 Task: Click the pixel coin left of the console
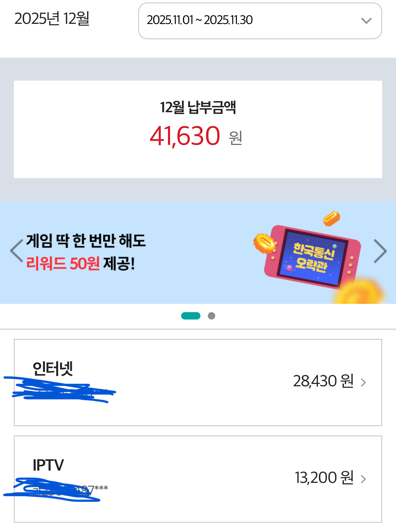(x=263, y=243)
